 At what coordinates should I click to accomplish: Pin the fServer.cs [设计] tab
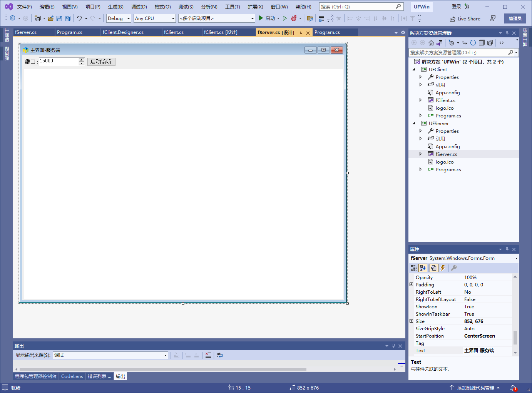(301, 33)
